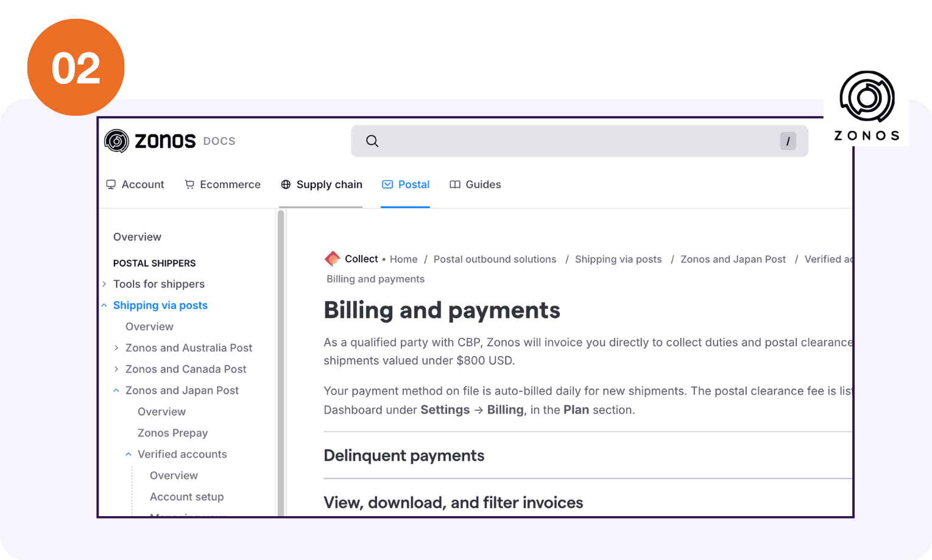Collapse Zonos and Japan Post chevron
Viewport: 932px width, 560px height.
(x=116, y=390)
